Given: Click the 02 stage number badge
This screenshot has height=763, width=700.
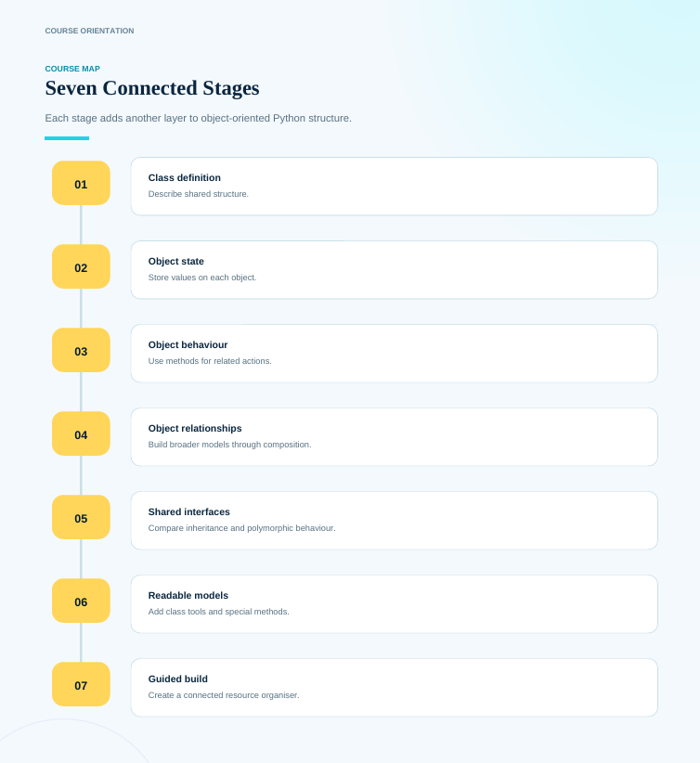Looking at the screenshot, I should (x=81, y=266).
